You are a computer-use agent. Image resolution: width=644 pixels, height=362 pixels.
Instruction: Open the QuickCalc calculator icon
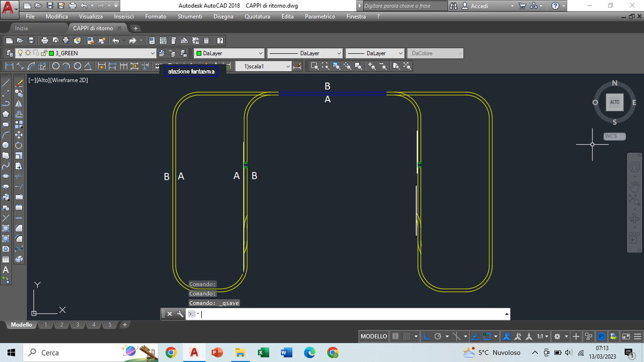[207, 41]
